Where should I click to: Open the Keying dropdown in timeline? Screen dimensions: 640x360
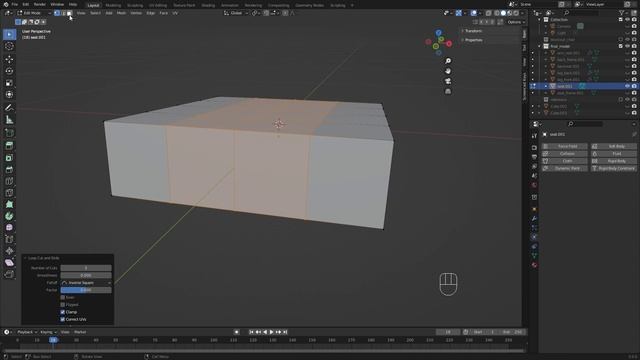pyautogui.click(x=48, y=332)
